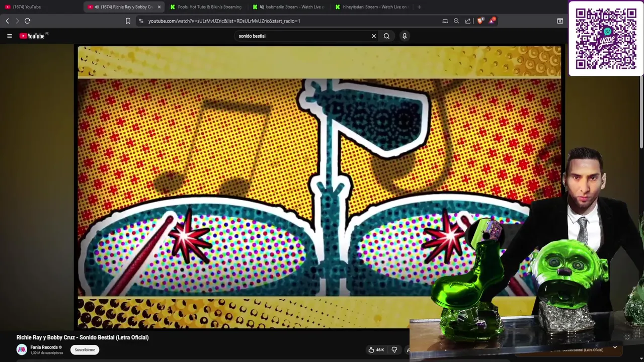Click the Suscribirme button
This screenshot has width=644, height=362.
click(x=85, y=350)
